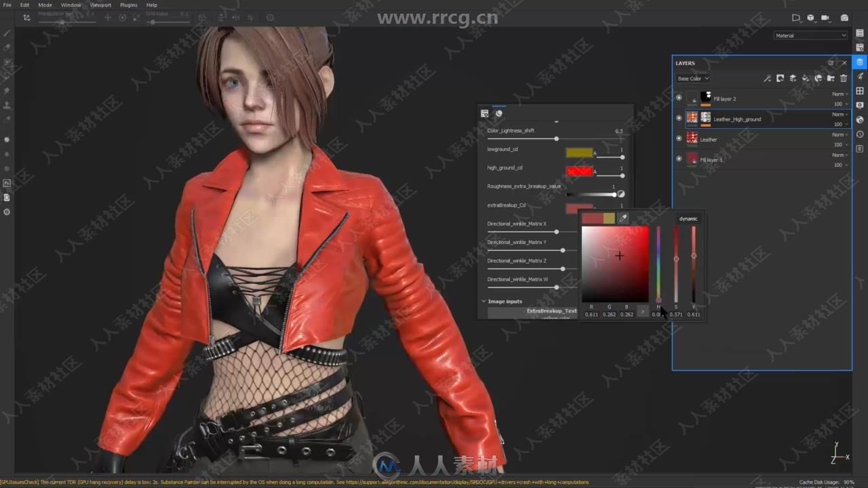
Task: Select the Leather_High_ground layer mask thumbnail
Action: click(706, 118)
